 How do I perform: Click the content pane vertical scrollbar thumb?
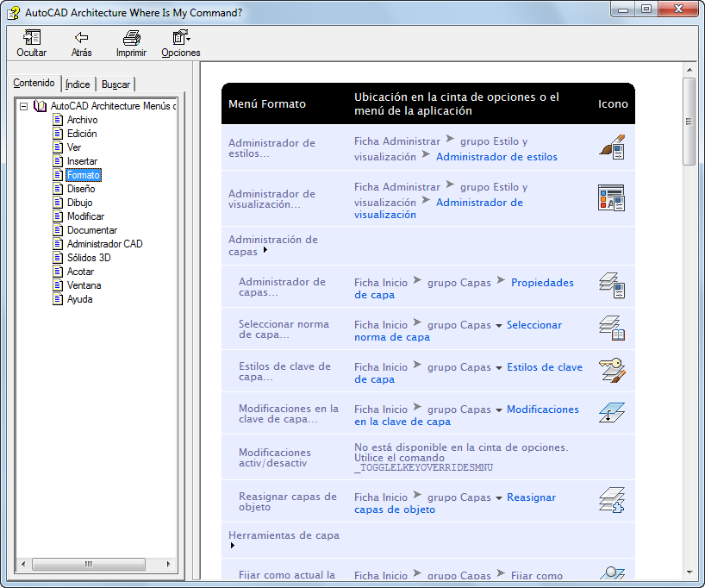[689, 122]
